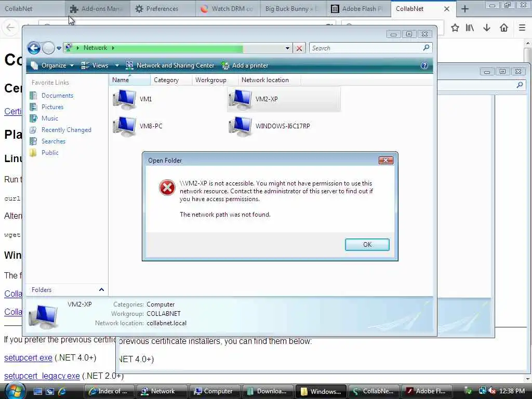Stop loading with the red X button

coord(299,48)
